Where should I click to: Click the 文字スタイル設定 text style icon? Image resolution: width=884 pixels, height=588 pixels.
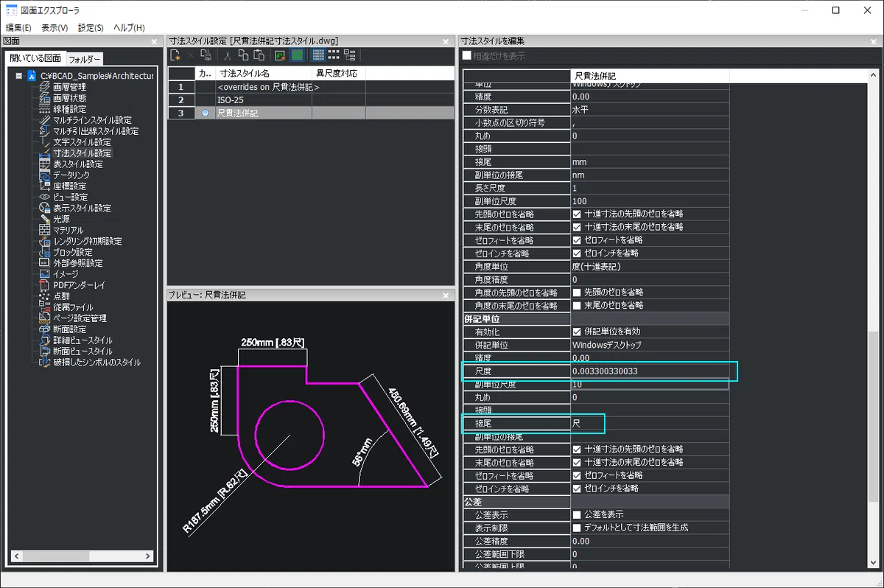(44, 142)
